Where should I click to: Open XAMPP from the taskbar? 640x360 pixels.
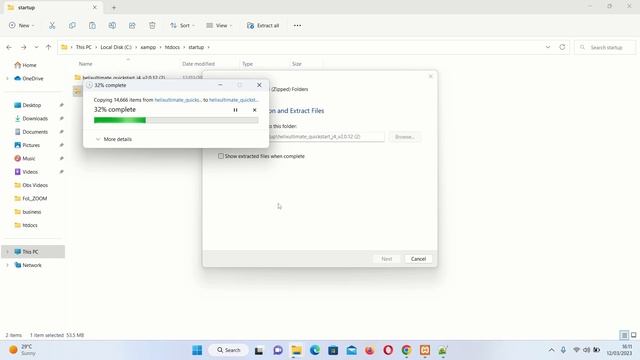(x=425, y=350)
